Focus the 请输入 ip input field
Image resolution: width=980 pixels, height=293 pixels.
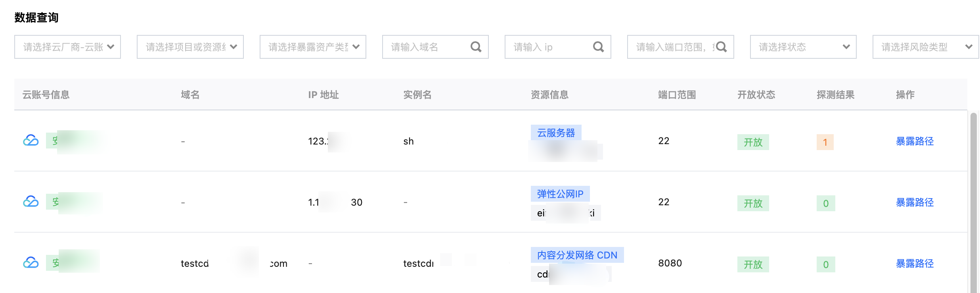551,47
